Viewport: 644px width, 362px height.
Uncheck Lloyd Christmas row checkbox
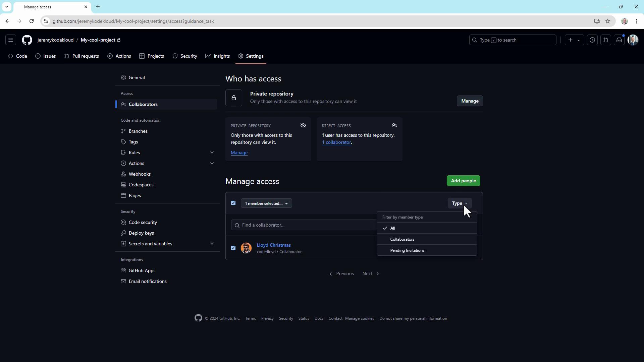[x=233, y=248]
